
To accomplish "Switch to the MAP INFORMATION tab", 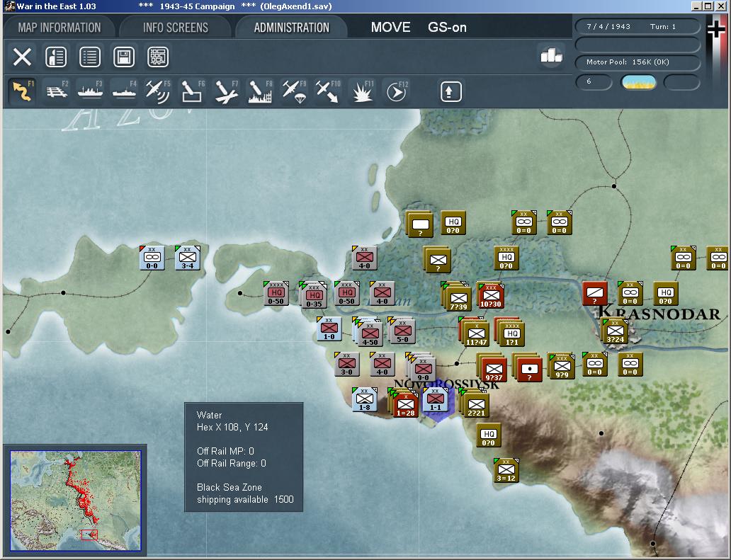I will point(59,28).
